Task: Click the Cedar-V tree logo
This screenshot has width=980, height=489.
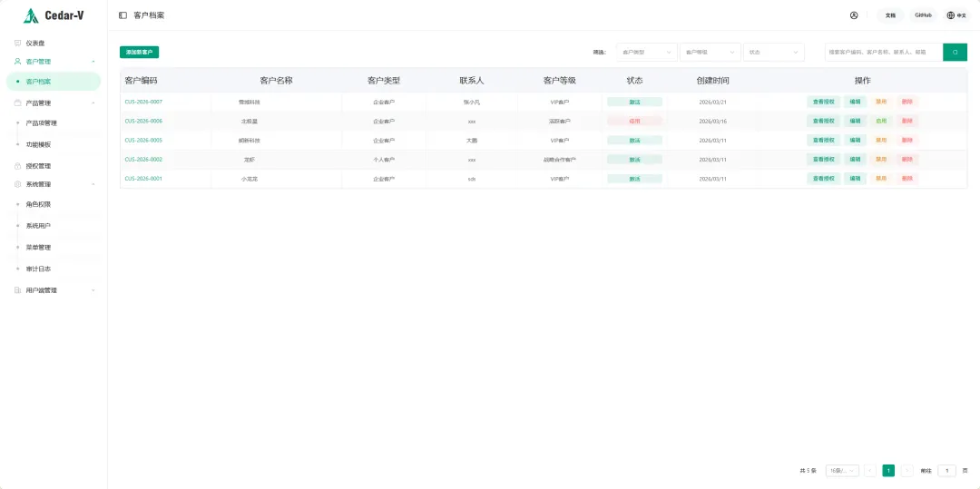Action: (x=31, y=15)
